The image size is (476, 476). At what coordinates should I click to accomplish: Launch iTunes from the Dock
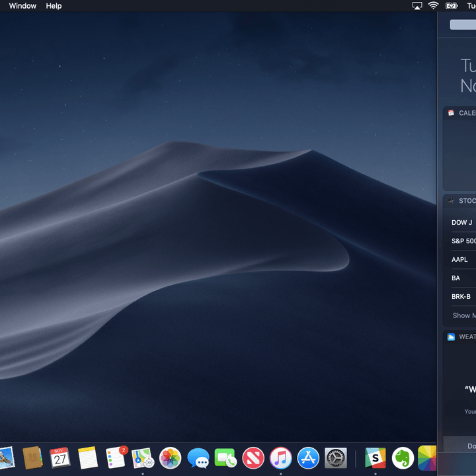pyautogui.click(x=281, y=457)
